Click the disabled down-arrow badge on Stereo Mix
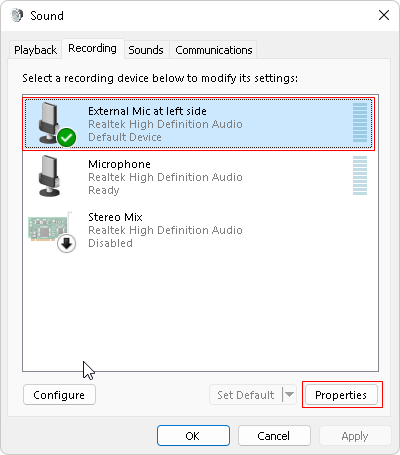 (66, 244)
